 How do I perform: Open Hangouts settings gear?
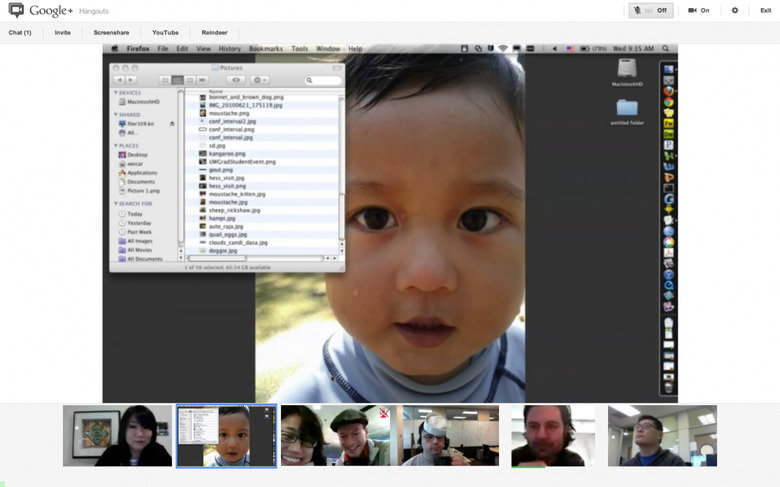pos(735,10)
